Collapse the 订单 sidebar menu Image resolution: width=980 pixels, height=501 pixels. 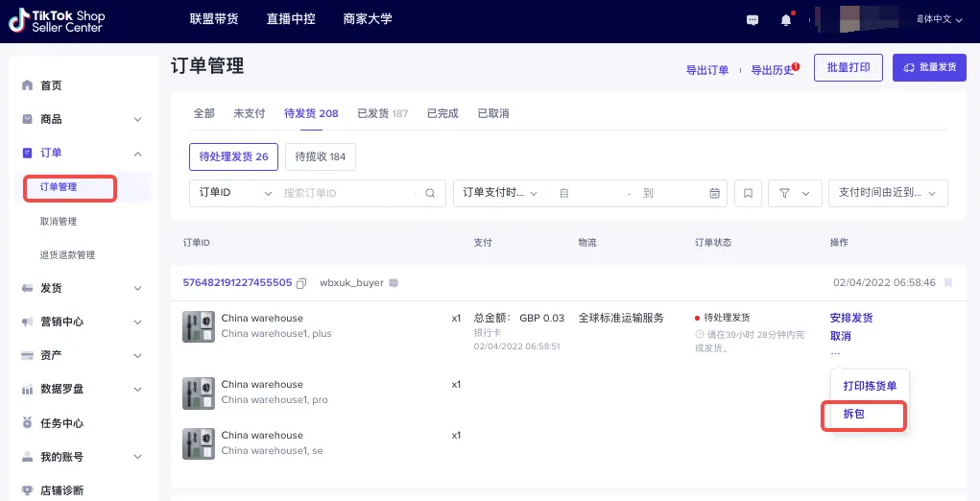click(137, 153)
